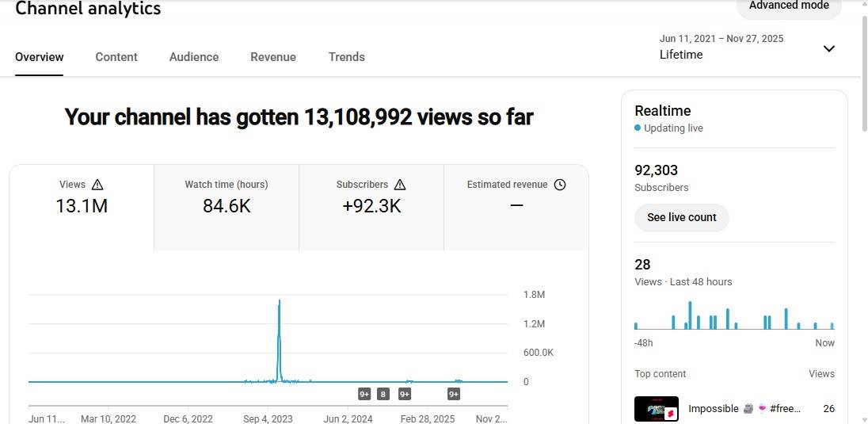This screenshot has height=424, width=868.
Task: Open the Impossible video title link
Action: 744,409
